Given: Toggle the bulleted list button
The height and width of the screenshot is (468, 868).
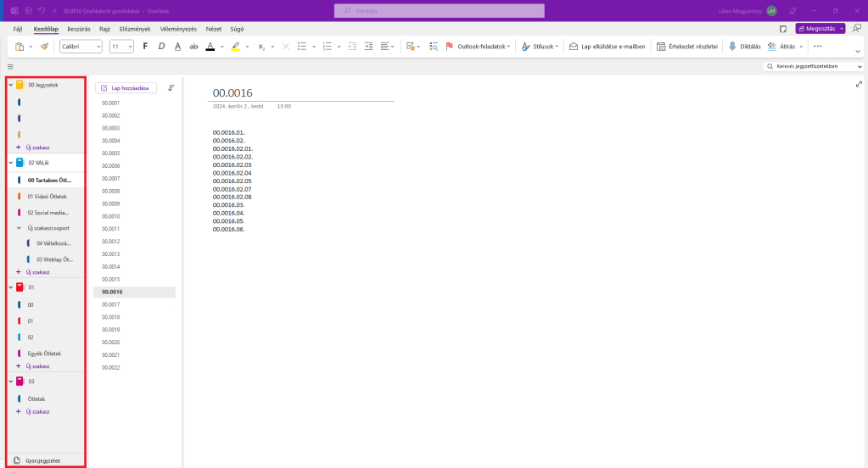Looking at the screenshot, I should tap(301, 47).
